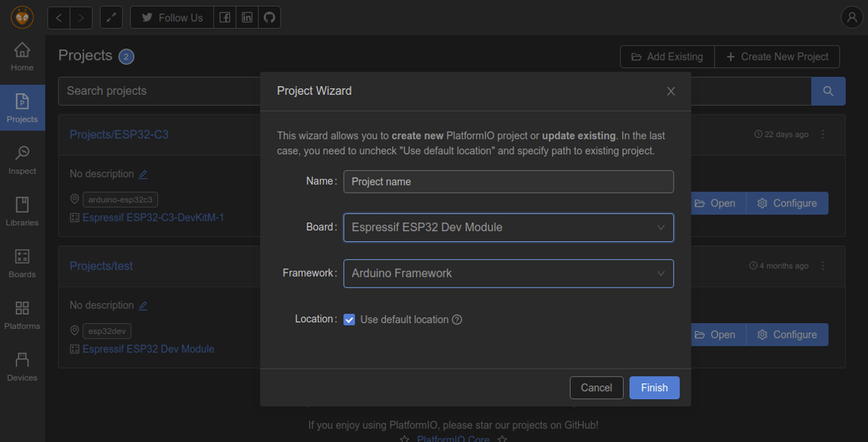Click the projects count badge 2
This screenshot has height=442, width=868.
pos(126,57)
